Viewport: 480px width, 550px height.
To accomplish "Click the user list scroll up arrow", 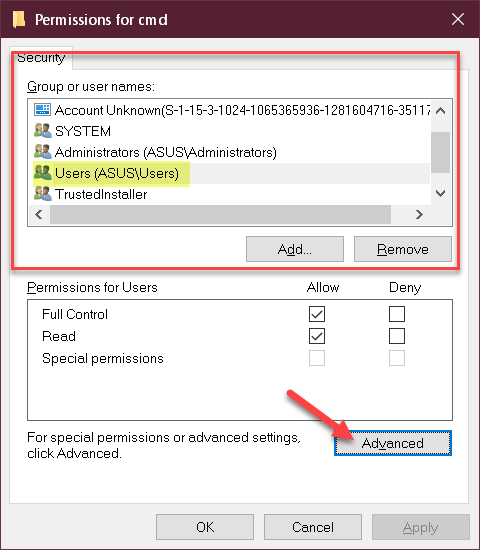I will pyautogui.click(x=441, y=111).
